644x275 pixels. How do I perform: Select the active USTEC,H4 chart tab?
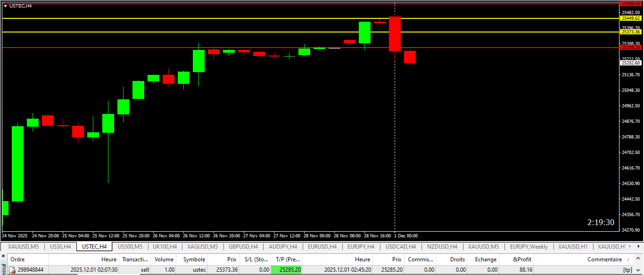coord(94,246)
